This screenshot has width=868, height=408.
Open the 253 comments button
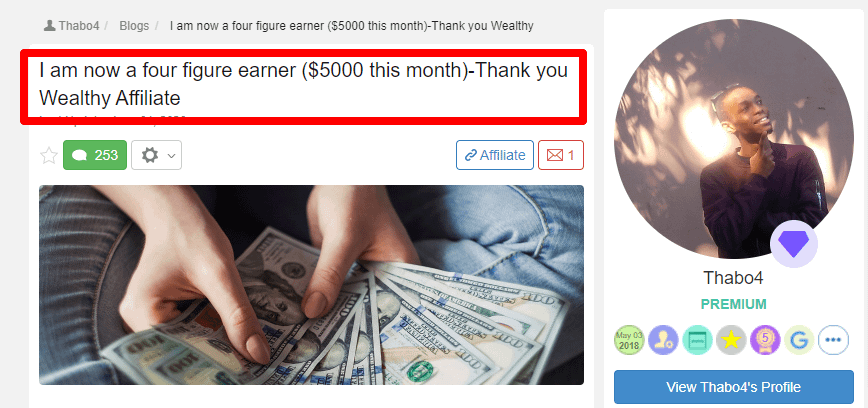click(95, 155)
